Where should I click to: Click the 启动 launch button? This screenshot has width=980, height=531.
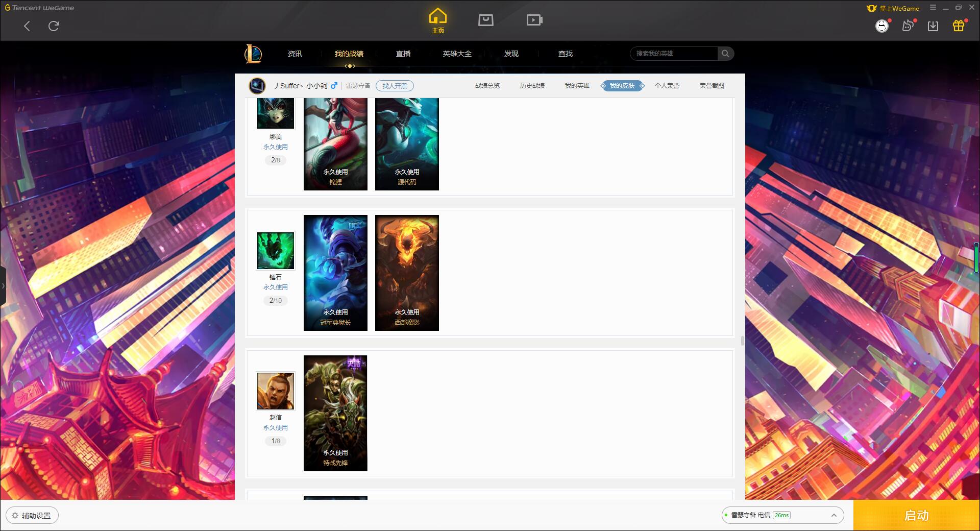917,515
